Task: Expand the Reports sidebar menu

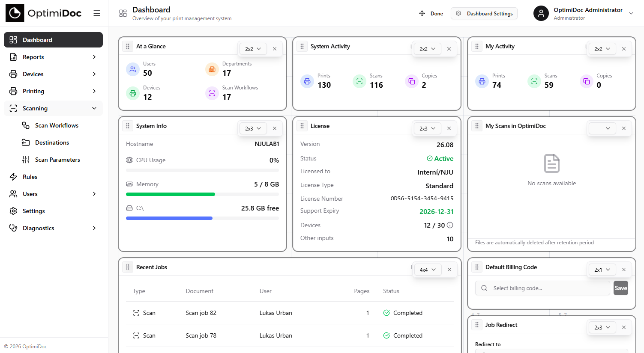Action: click(x=53, y=57)
